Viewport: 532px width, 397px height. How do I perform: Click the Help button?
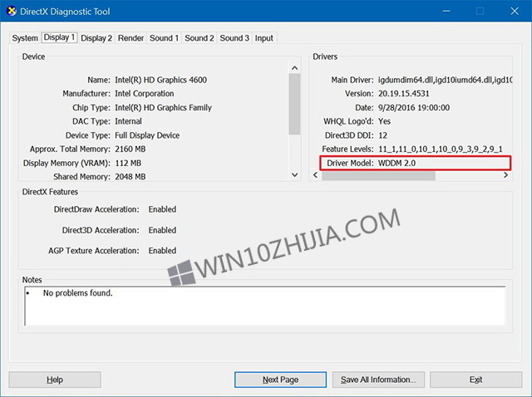[55, 380]
